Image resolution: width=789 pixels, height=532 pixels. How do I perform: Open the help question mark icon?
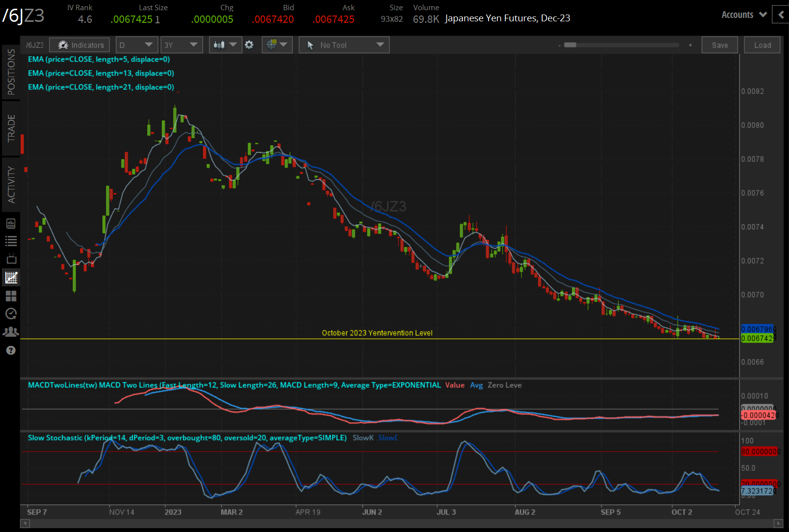click(x=11, y=350)
